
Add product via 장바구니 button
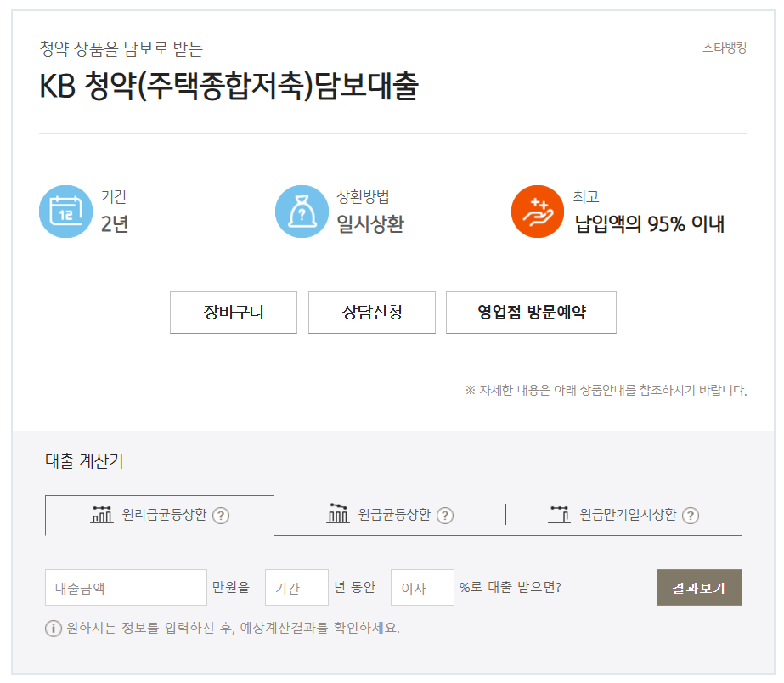tap(234, 313)
